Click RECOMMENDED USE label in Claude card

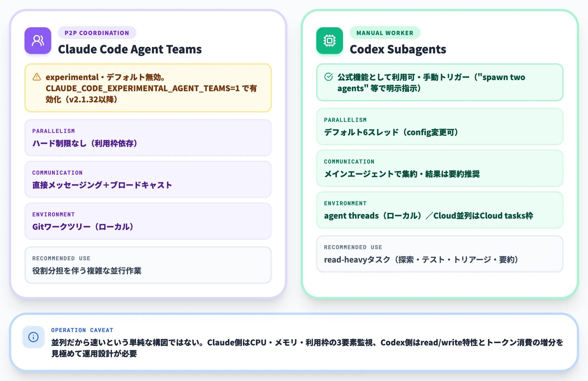tap(61, 258)
